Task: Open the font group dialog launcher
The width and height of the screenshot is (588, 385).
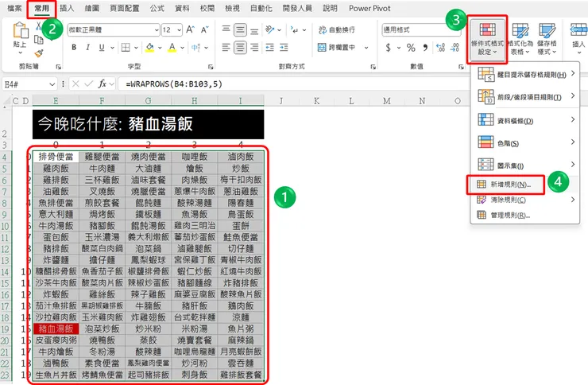Action: (x=211, y=67)
